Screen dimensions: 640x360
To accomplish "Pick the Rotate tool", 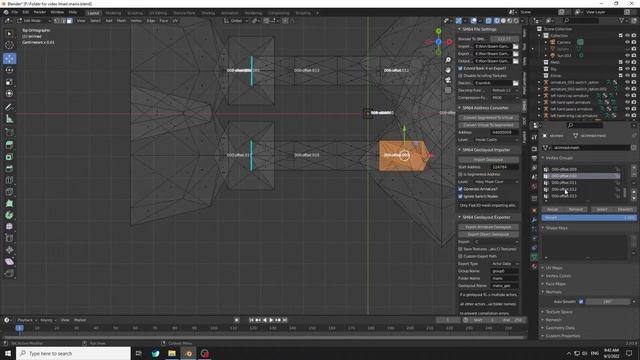I will tap(9, 70).
